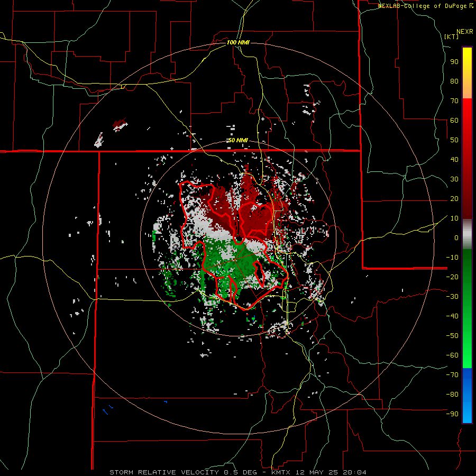476x476 pixels.
Task: Click the -20 value on velocity scale
Action: click(452, 277)
